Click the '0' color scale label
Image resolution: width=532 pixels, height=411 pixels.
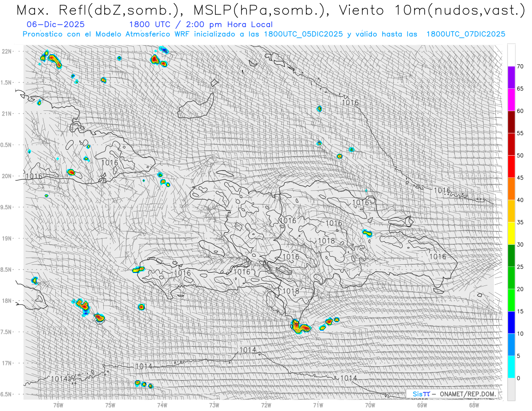518,378
